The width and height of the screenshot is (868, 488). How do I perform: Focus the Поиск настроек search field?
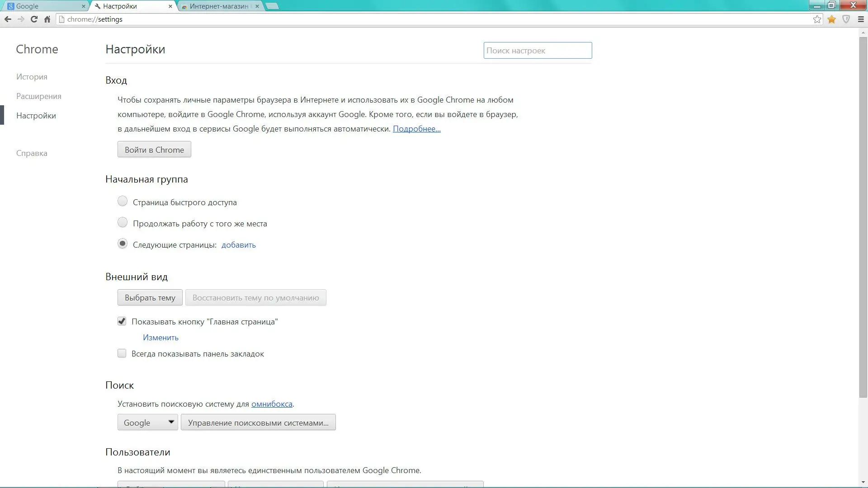[538, 51]
